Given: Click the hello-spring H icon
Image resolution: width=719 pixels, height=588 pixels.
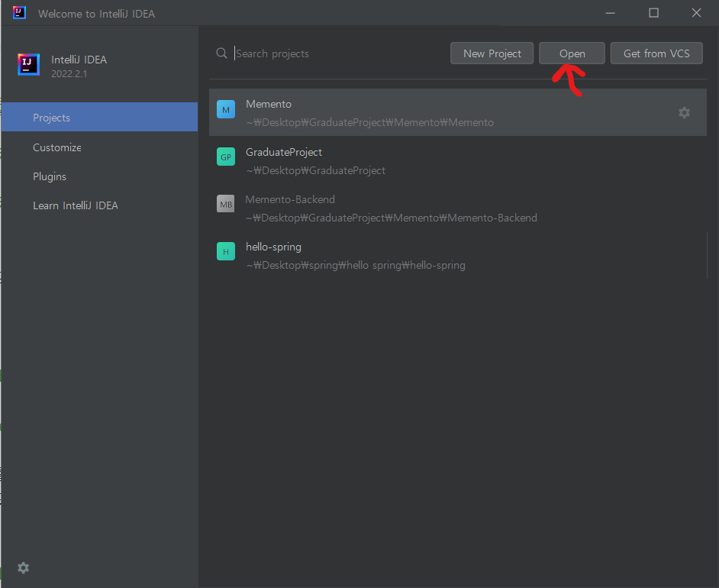Looking at the screenshot, I should [x=226, y=251].
